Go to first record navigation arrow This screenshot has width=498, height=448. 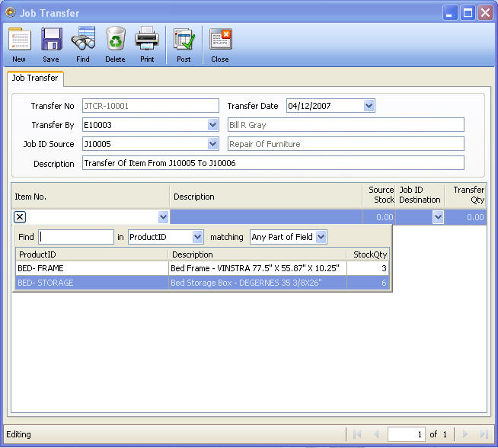point(357,434)
